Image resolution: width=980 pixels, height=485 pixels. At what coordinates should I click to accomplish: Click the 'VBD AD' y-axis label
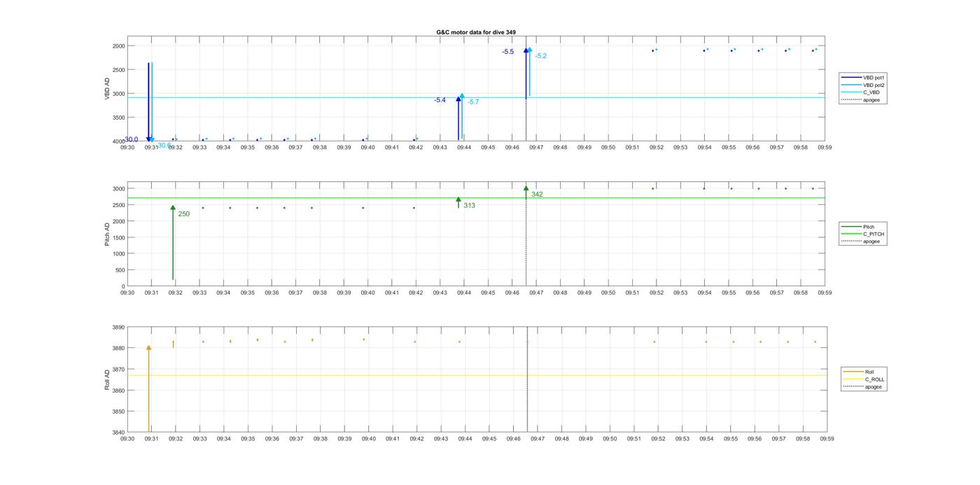[107, 88]
